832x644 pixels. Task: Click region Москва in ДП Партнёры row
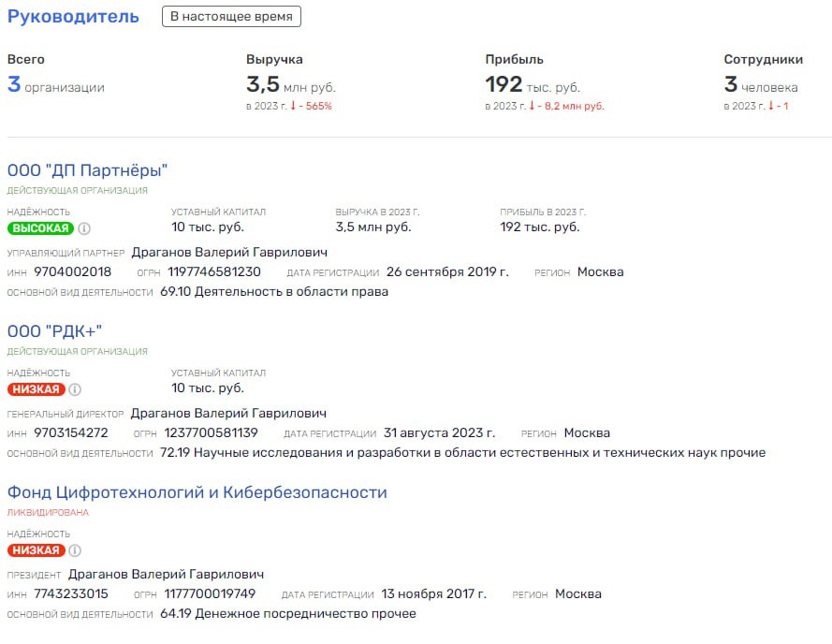(x=600, y=271)
